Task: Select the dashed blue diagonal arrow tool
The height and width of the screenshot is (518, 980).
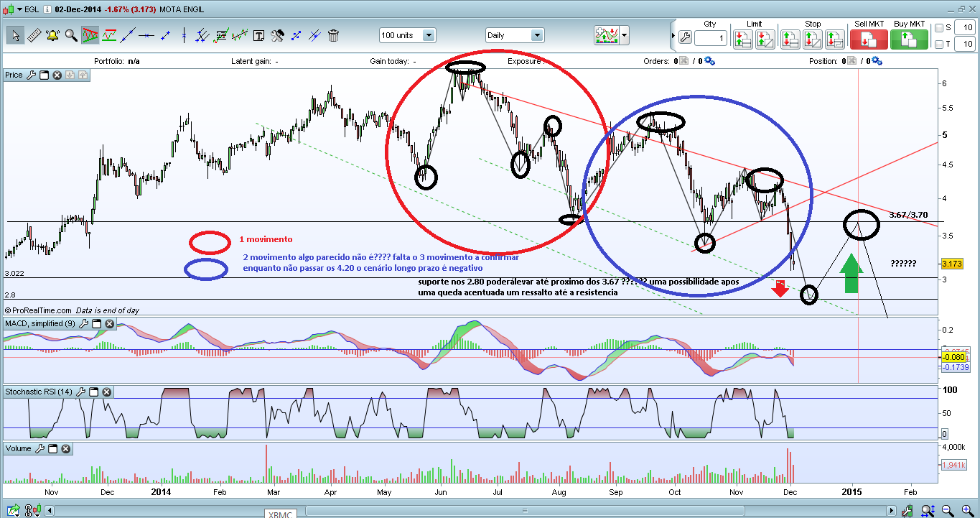Action: click(296, 35)
